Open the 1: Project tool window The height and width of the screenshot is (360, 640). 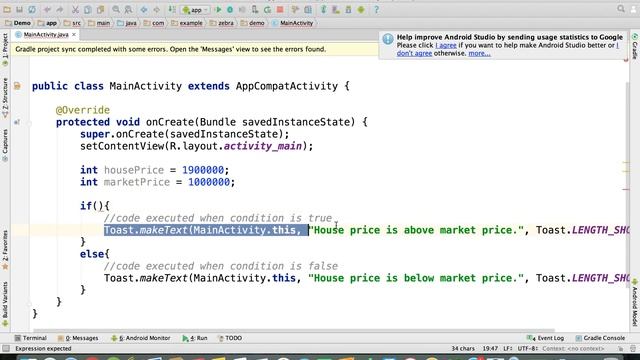point(5,50)
